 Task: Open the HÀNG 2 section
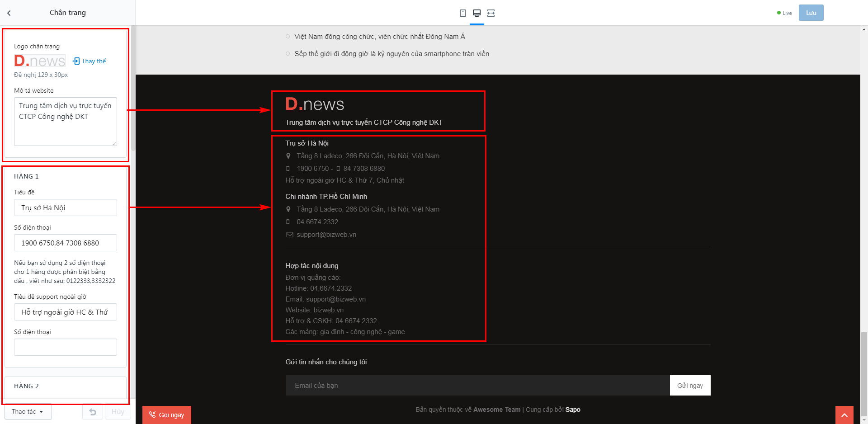(66, 386)
